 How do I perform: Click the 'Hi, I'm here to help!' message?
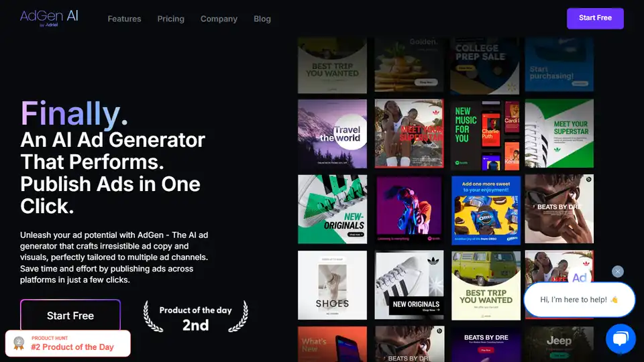pyautogui.click(x=579, y=299)
